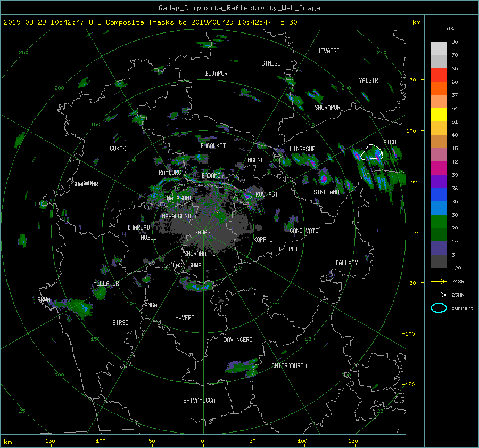Click the GOKAK city label
479x448 pixels.
pyautogui.click(x=118, y=149)
